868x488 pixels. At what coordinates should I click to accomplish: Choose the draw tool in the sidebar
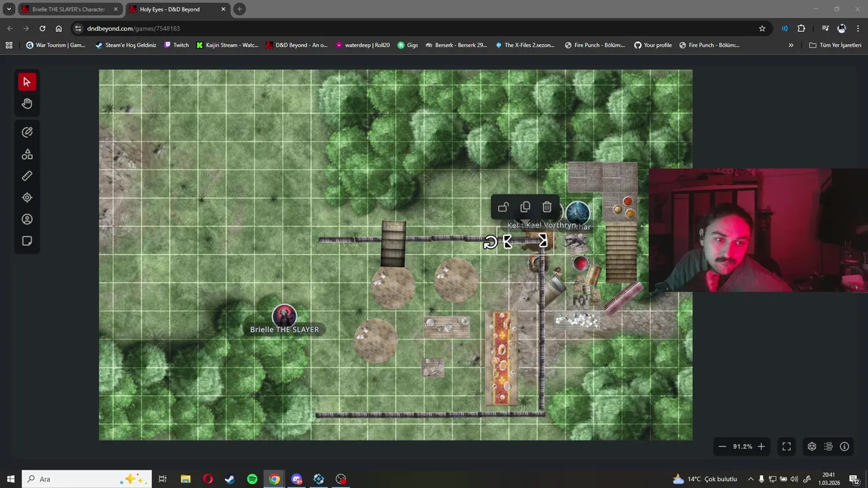point(27,132)
